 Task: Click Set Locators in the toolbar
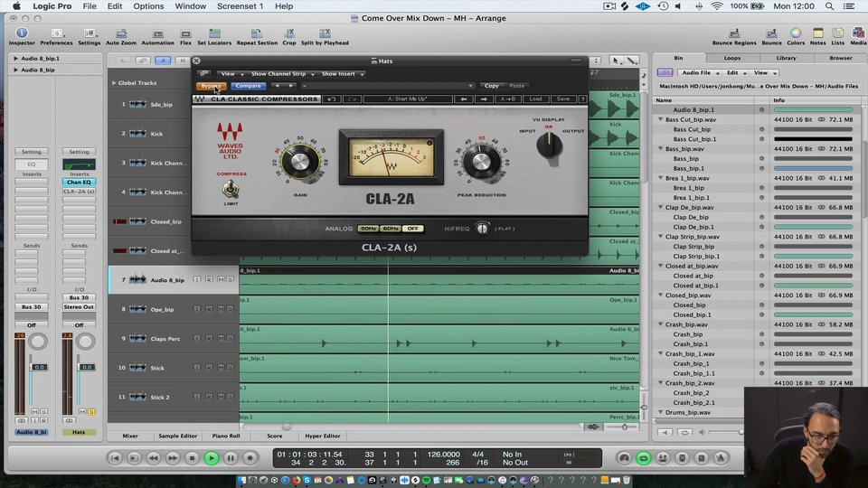214,36
